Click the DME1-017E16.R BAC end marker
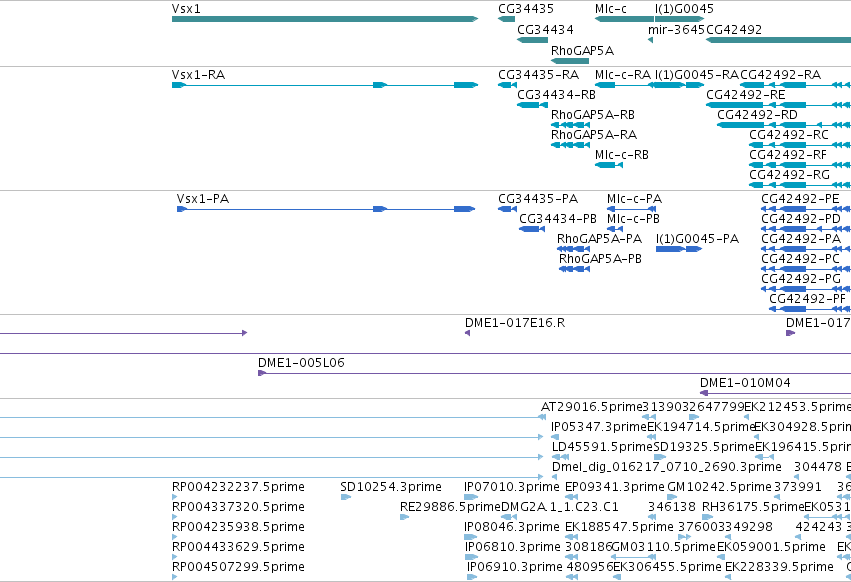Viewport: 851px width, 582px height. [x=467, y=333]
